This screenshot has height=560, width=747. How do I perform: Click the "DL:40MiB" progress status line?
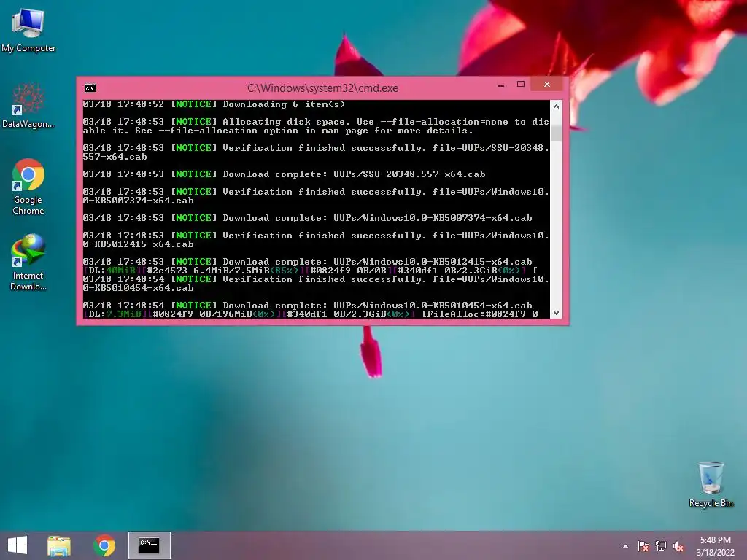click(310, 271)
